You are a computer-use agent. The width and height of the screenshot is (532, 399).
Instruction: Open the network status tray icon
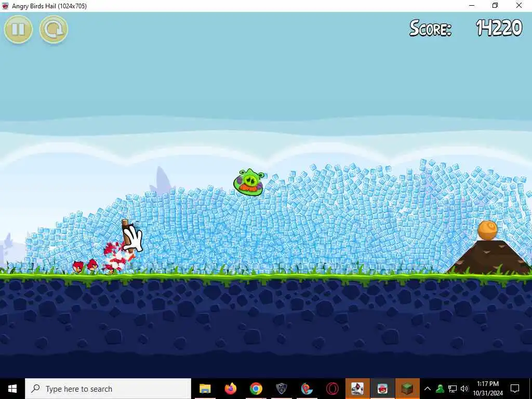click(453, 389)
